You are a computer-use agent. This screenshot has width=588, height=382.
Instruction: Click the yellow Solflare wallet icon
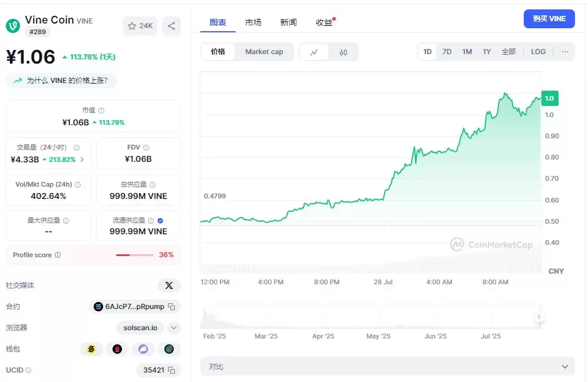click(x=91, y=349)
